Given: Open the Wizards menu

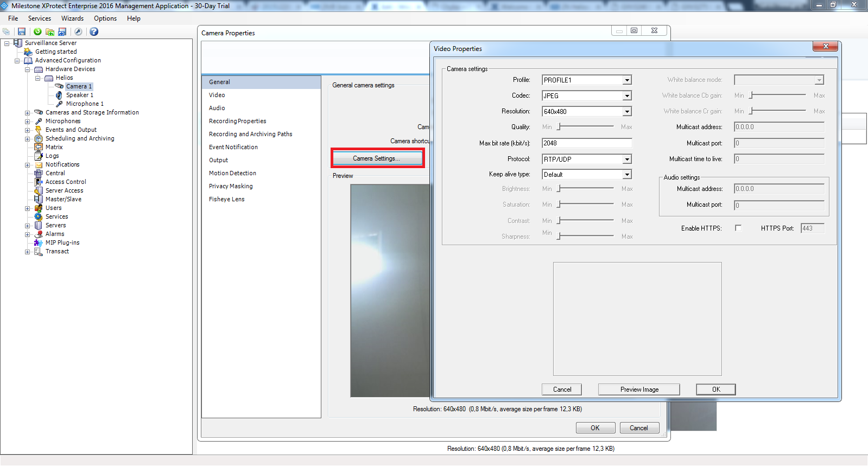Looking at the screenshot, I should click(x=72, y=18).
